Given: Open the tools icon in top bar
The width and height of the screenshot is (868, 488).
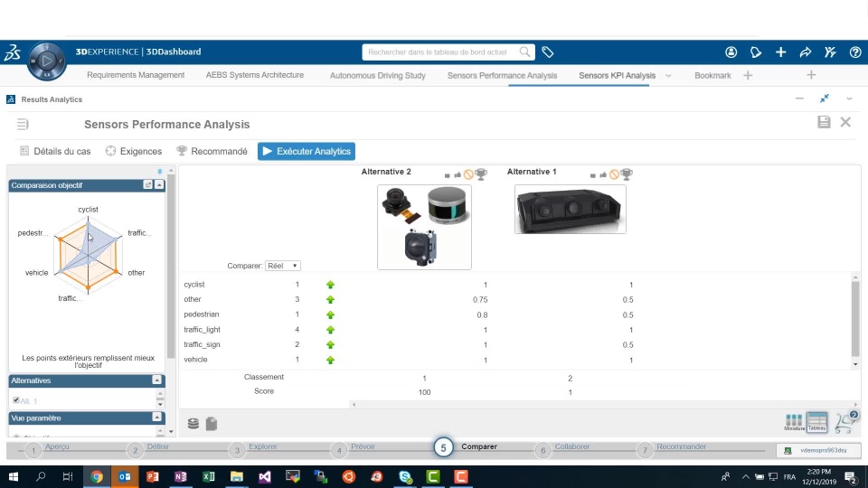Looking at the screenshot, I should [830, 52].
